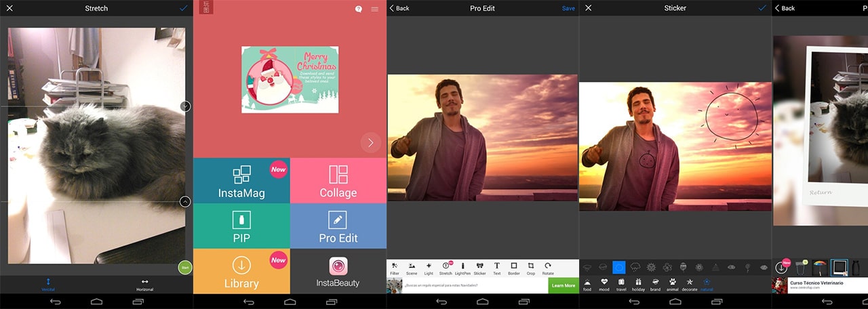Switch to Horizontal stretch mode
This screenshot has width=868, height=309.
tap(144, 285)
